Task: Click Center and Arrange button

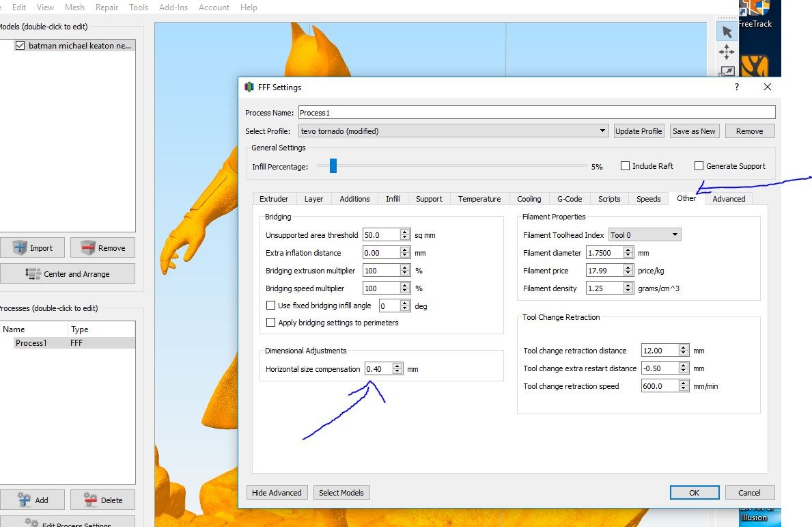Action: click(x=68, y=273)
